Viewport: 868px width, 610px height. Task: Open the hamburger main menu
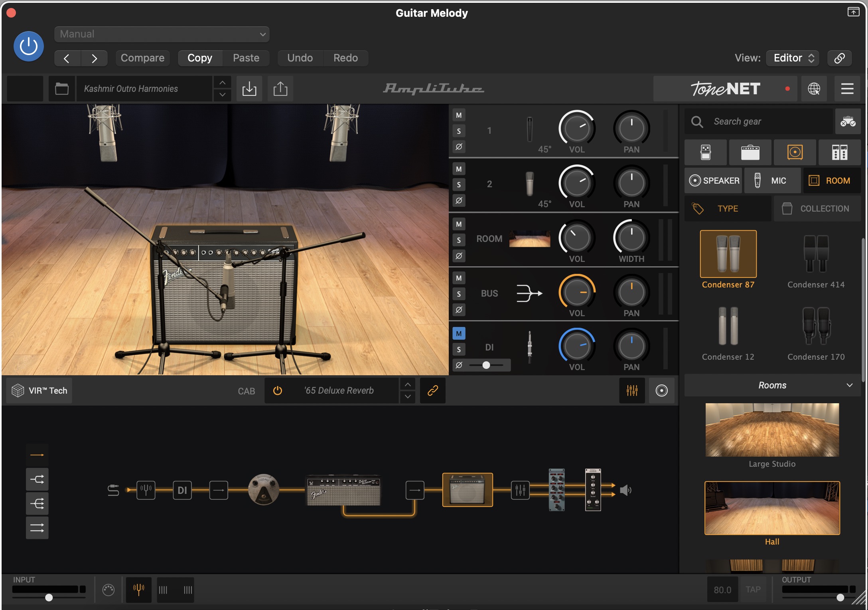click(x=847, y=88)
